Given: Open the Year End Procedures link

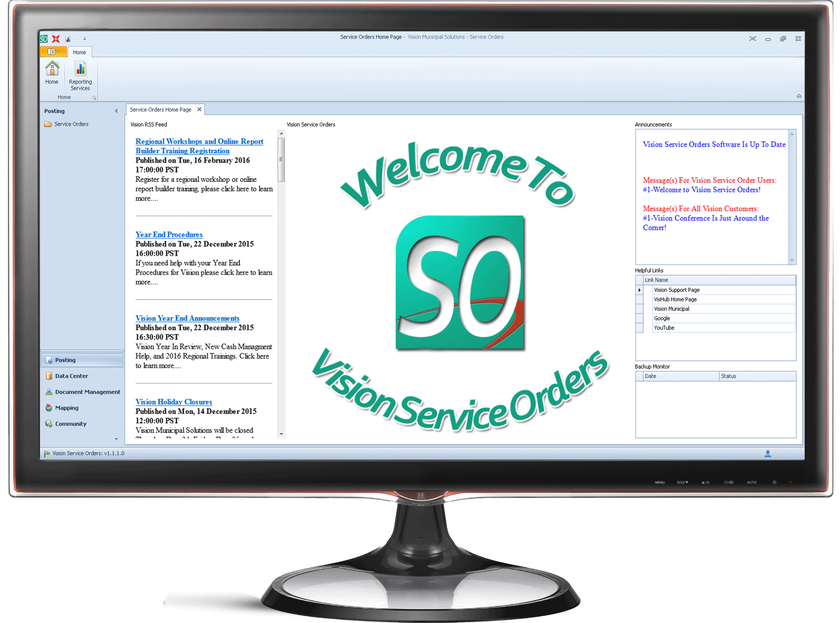Looking at the screenshot, I should (169, 235).
